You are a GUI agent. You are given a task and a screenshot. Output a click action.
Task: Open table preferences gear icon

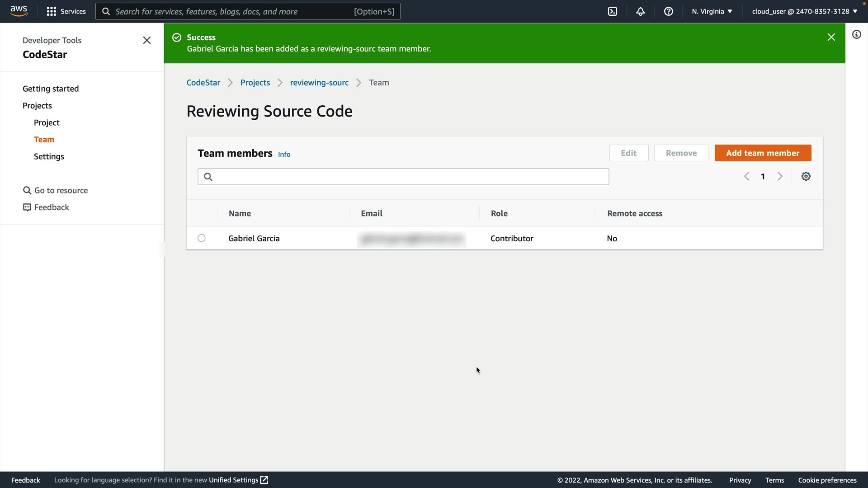(806, 177)
